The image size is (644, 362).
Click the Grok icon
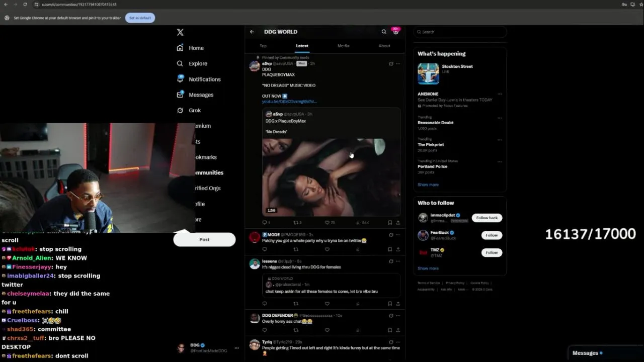point(180,110)
